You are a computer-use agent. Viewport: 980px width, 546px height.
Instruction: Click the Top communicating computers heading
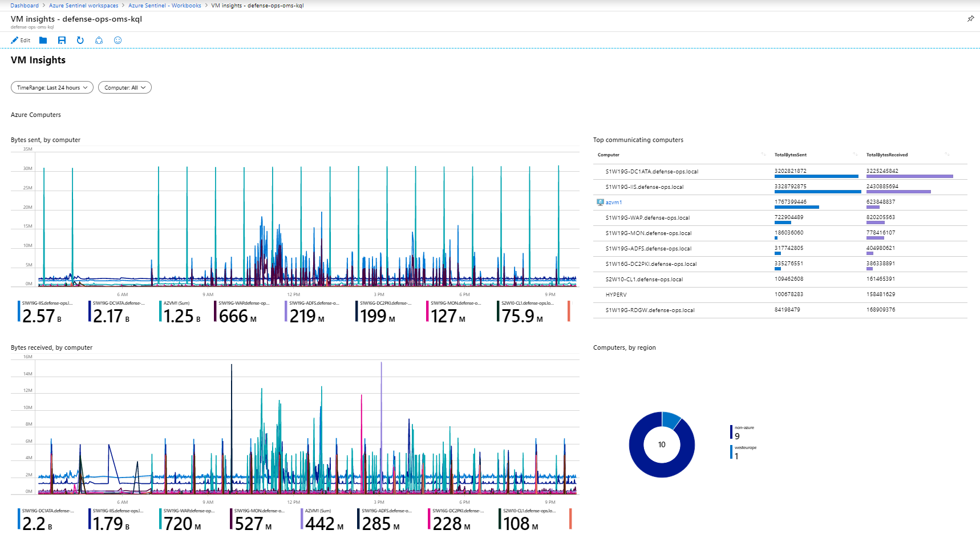pos(638,140)
